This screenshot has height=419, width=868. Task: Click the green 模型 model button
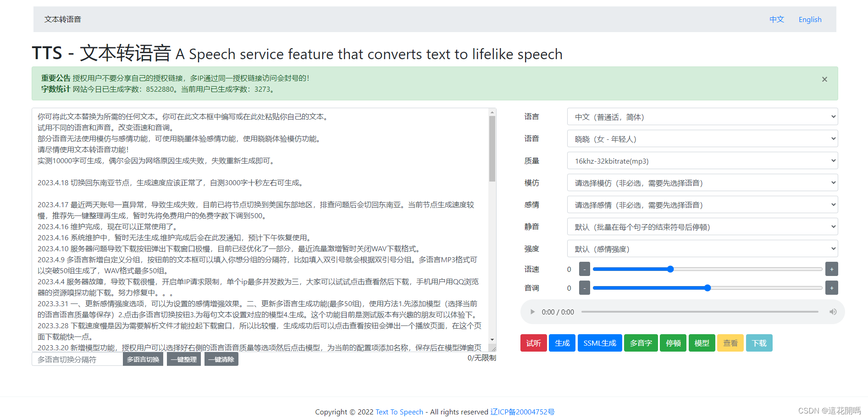702,343
